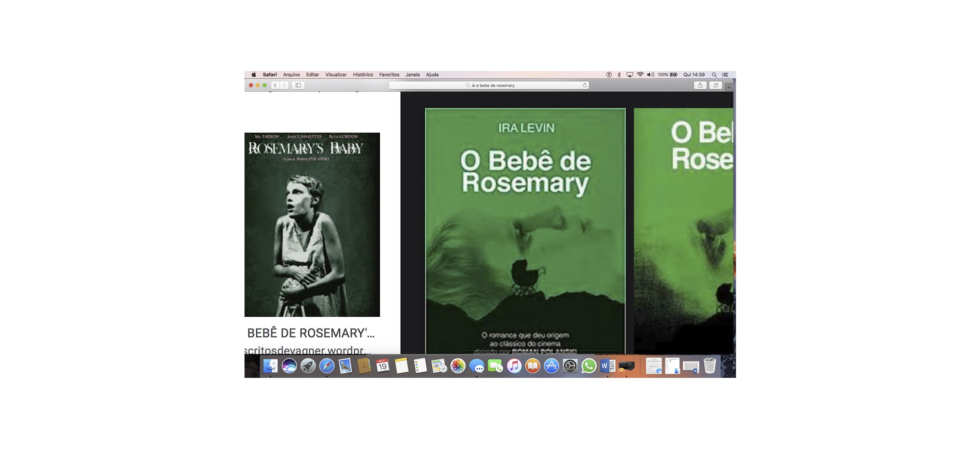Open the Visualizar menu
Image resolution: width=980 pixels, height=459 pixels.
coord(336,74)
